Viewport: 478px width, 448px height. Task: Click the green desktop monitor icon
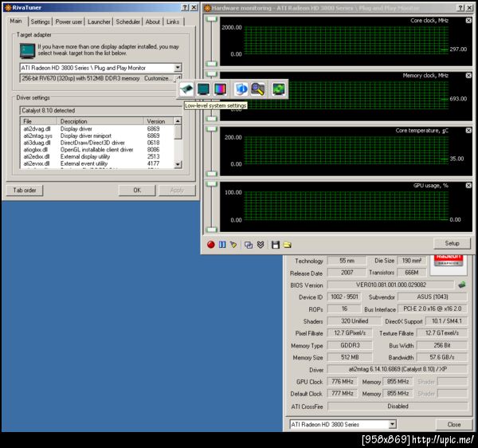[278, 89]
